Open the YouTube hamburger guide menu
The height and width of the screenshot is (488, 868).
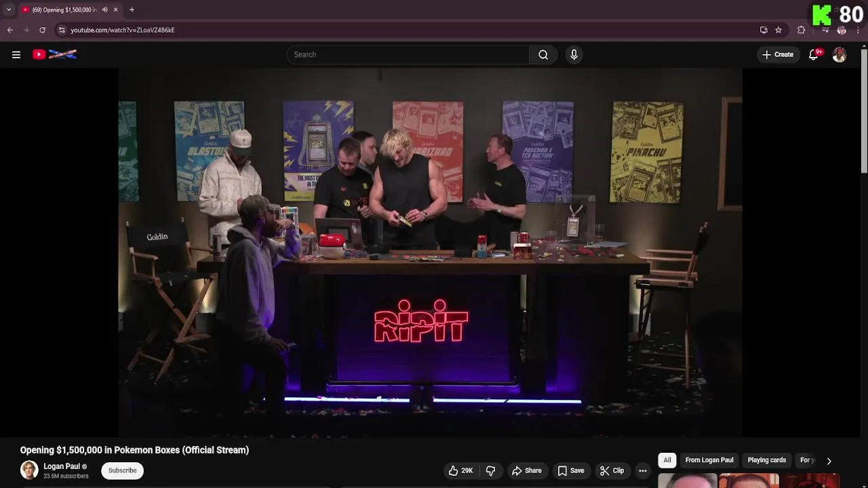[16, 54]
